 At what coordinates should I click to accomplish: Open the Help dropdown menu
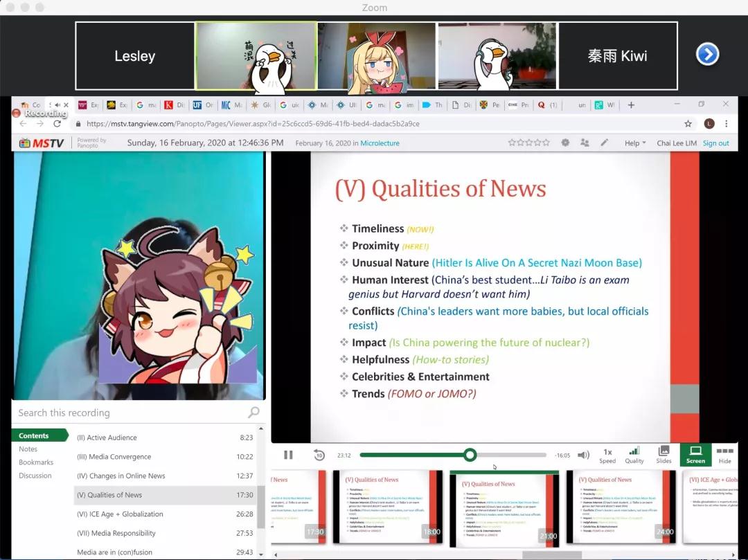(634, 143)
